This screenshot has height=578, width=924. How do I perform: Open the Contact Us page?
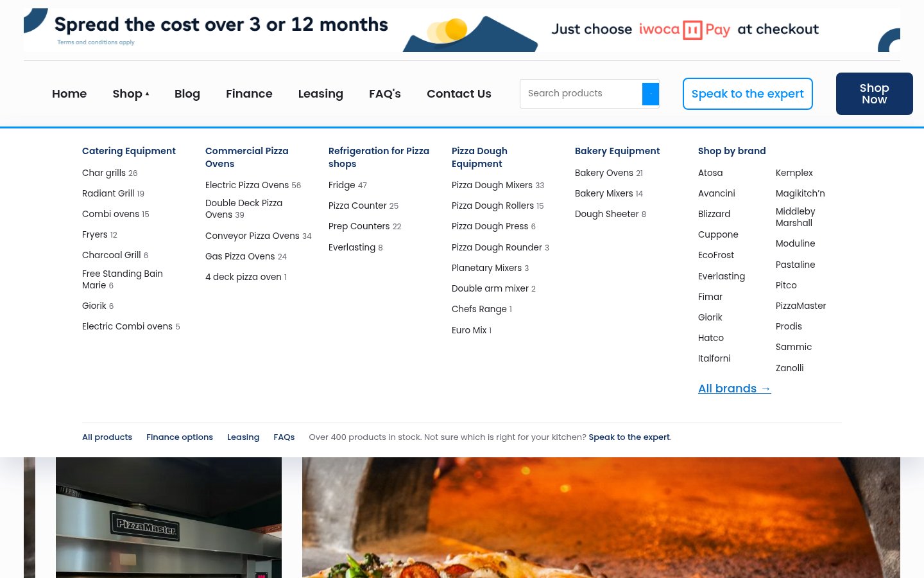coord(459,94)
